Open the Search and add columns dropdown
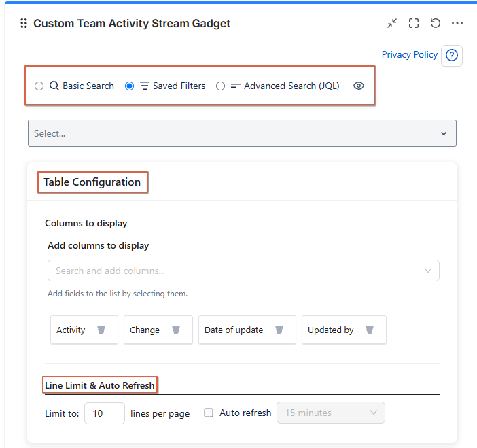 coord(243,271)
